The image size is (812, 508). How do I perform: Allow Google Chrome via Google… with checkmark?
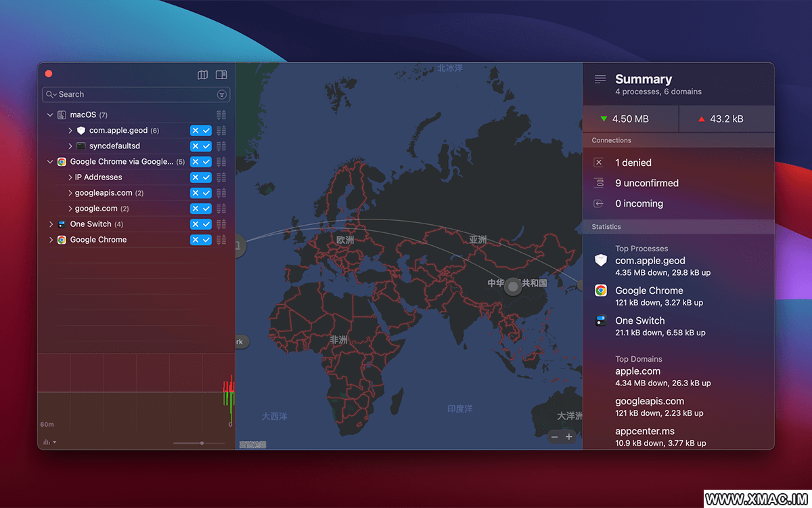coord(206,162)
